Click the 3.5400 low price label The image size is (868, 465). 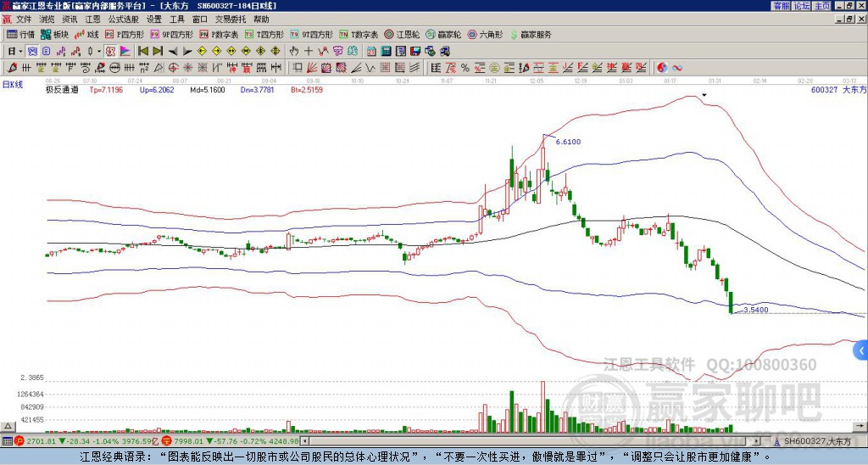pos(756,310)
